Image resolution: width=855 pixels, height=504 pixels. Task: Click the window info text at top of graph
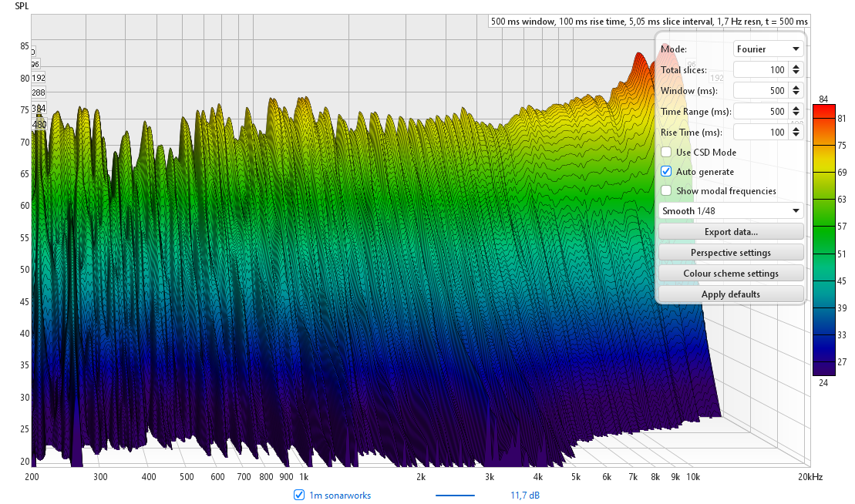coord(649,22)
